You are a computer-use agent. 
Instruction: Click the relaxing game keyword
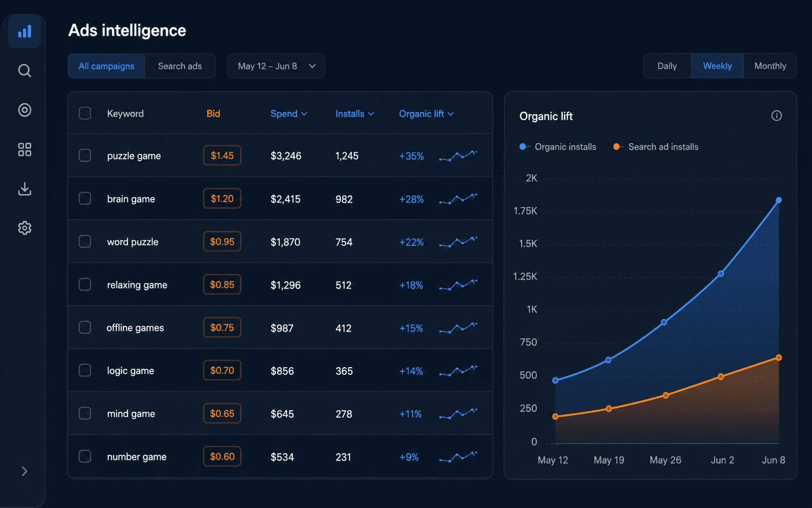[x=137, y=285]
